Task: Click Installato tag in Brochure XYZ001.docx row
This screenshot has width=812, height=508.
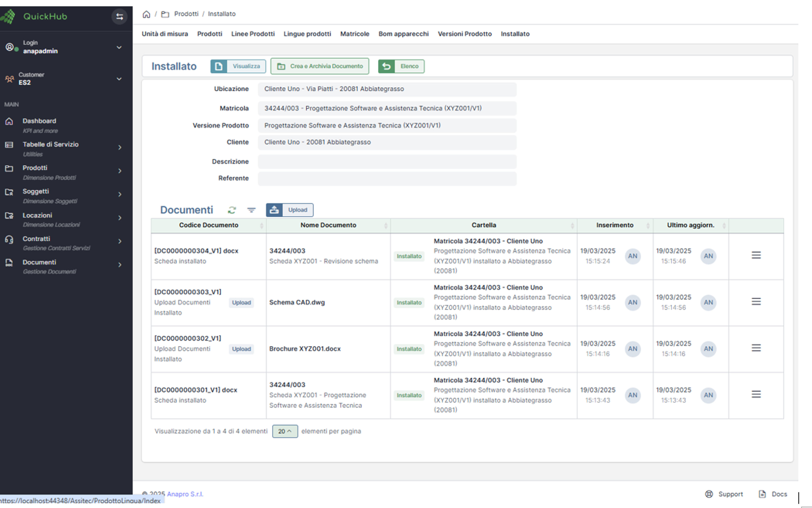Action: 409,349
